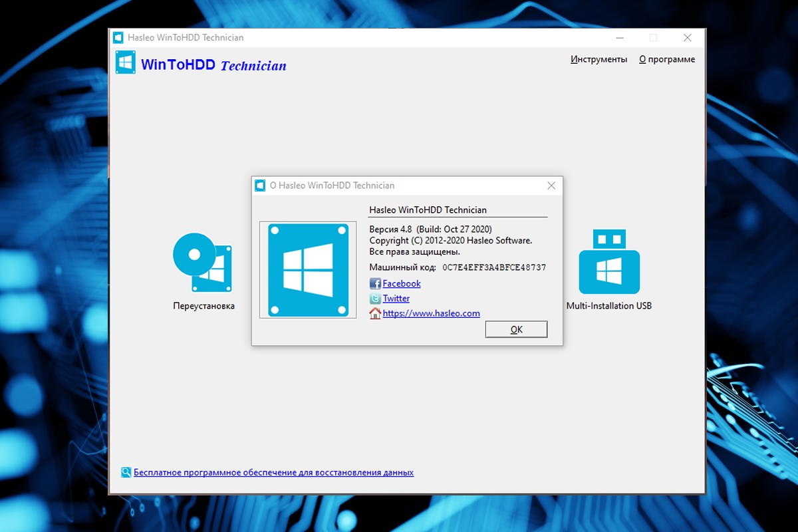Click the WinToHDD logo in the header
Screen dimensions: 798x532
[x=125, y=63]
